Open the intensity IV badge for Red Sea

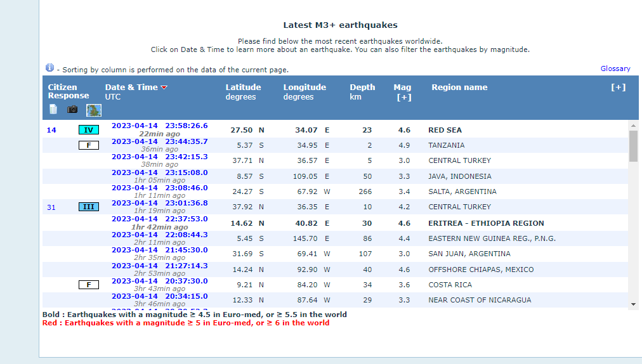click(x=89, y=130)
